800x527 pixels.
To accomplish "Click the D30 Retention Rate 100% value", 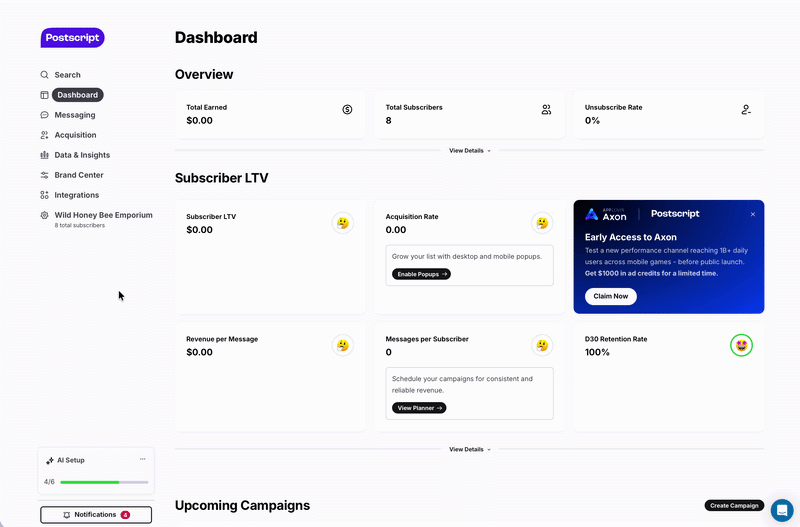I will [597, 353].
